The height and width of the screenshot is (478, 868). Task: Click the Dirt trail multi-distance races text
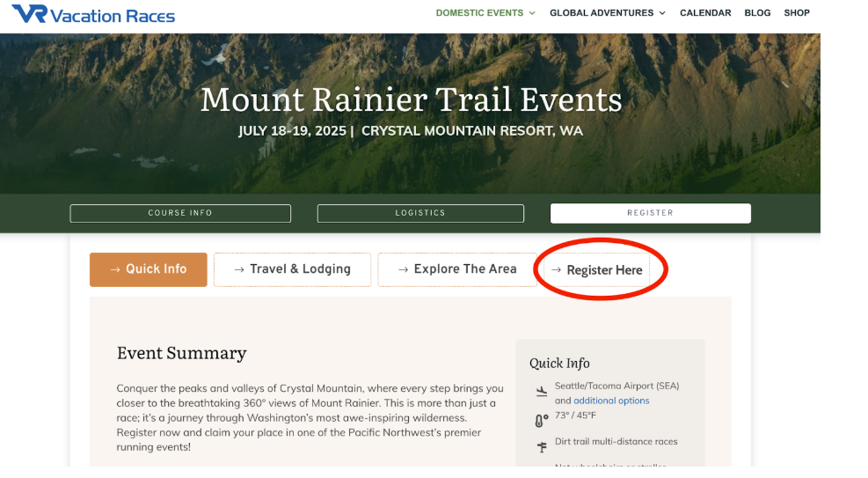click(x=616, y=441)
